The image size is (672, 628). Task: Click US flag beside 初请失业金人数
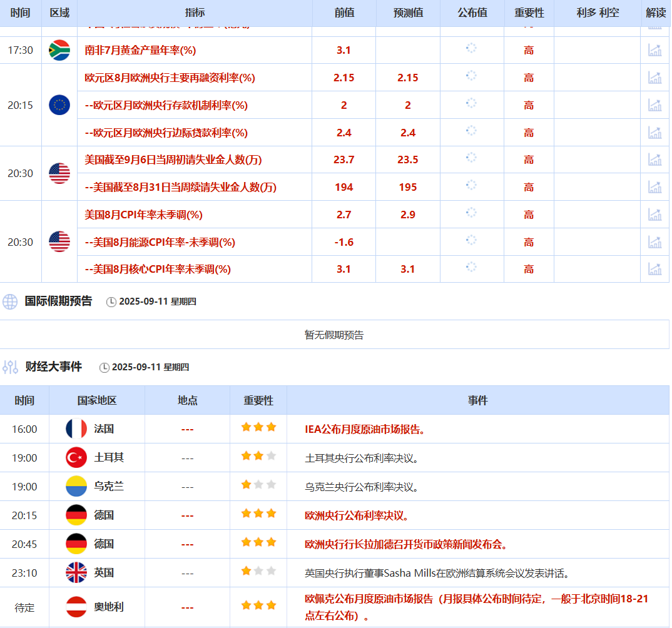(x=59, y=173)
